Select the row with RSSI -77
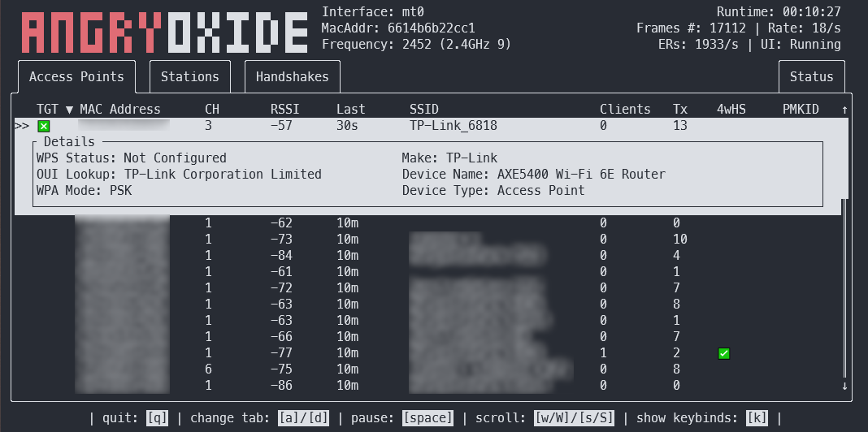 428,353
